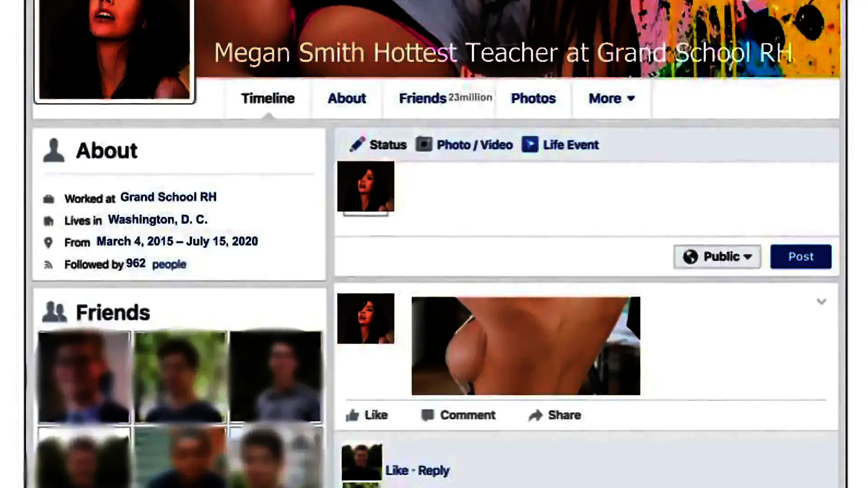This screenshot has height=488, width=868.
Task: Switch to the Timeline tab
Action: coord(268,98)
